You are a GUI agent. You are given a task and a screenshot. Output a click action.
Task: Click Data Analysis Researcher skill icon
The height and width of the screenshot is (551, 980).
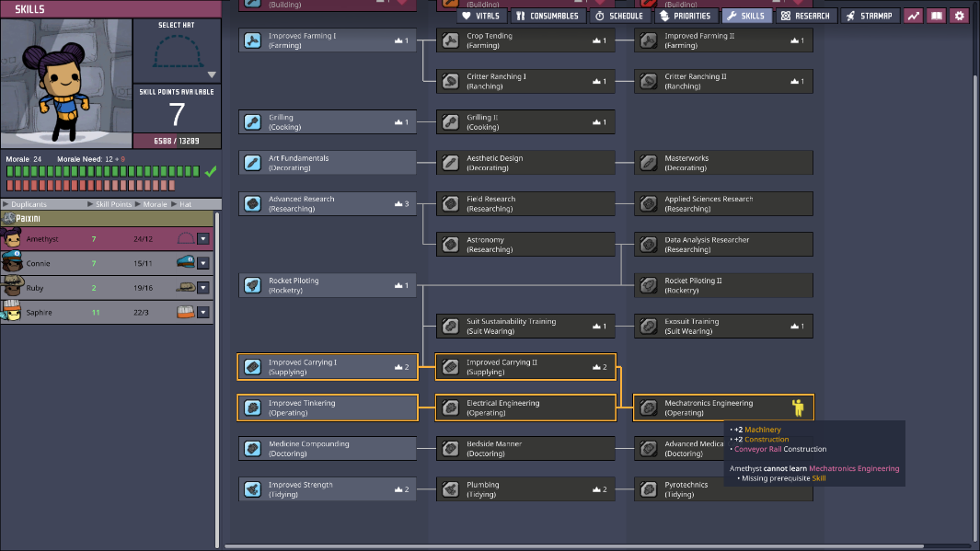click(649, 245)
